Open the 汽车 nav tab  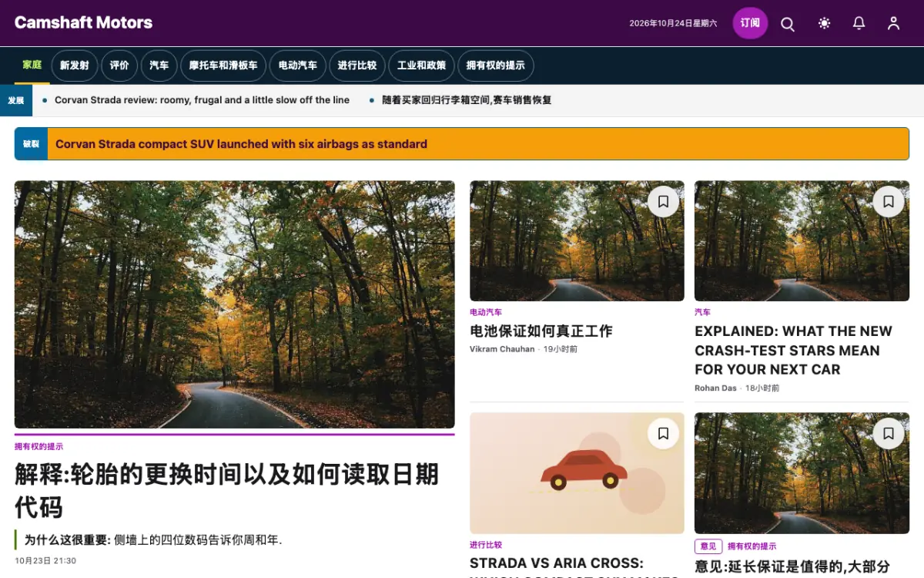pyautogui.click(x=159, y=66)
